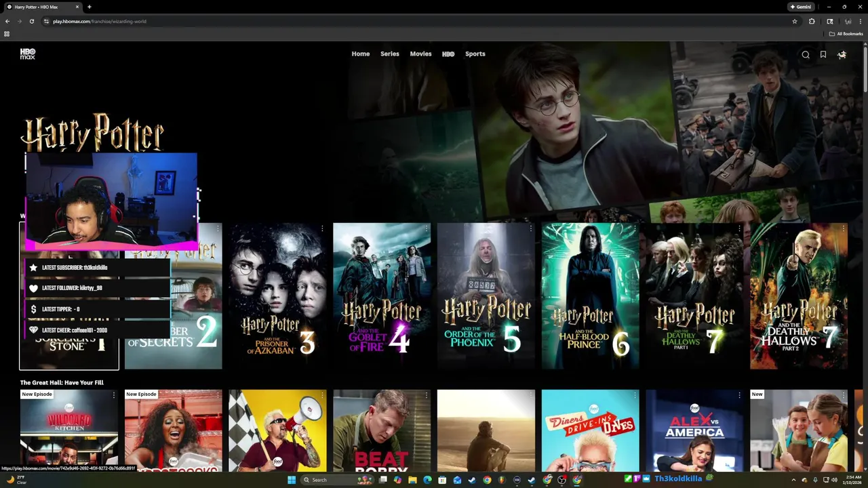The image size is (868, 488).
Task: Open more options on Order of the Phoenix poster
Action: [x=530, y=229]
